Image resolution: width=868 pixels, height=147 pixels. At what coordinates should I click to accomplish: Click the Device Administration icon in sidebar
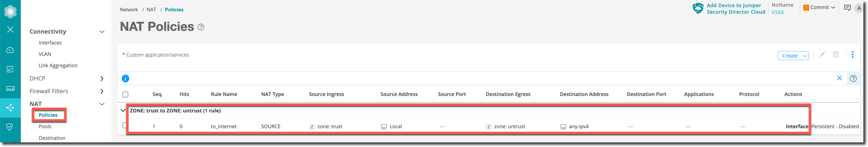click(x=10, y=89)
